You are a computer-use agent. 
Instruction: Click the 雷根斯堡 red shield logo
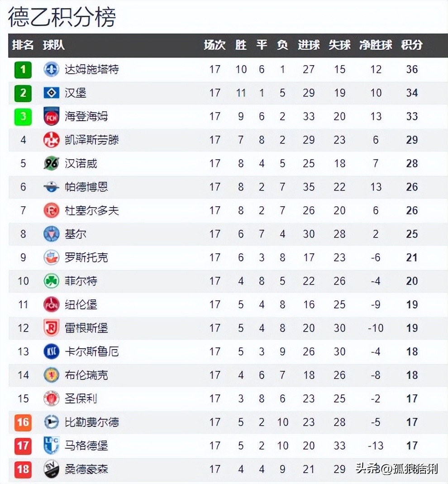[x=51, y=328]
